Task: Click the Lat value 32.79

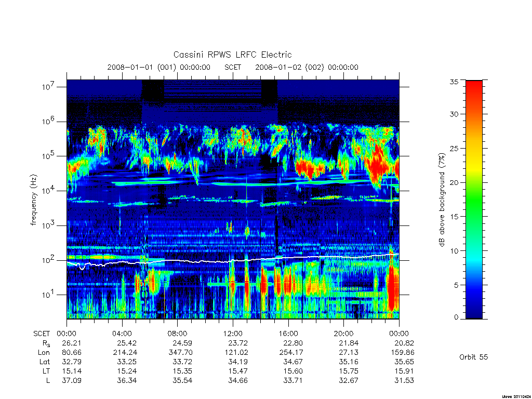Action: (72, 362)
